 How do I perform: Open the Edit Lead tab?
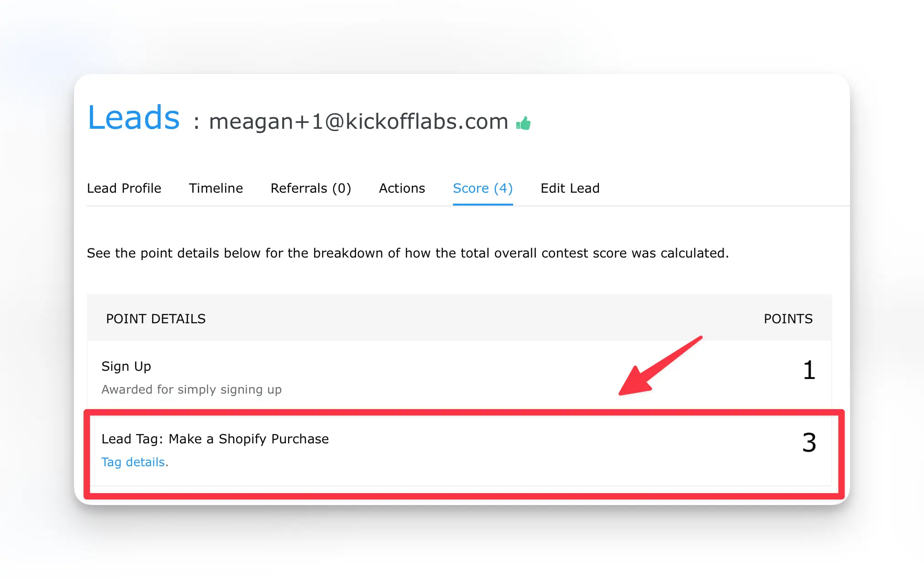(570, 188)
